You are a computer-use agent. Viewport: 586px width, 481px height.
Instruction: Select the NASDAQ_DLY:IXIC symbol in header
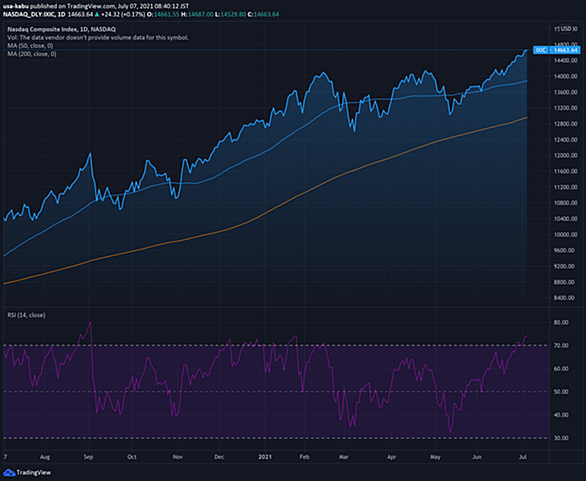point(29,15)
